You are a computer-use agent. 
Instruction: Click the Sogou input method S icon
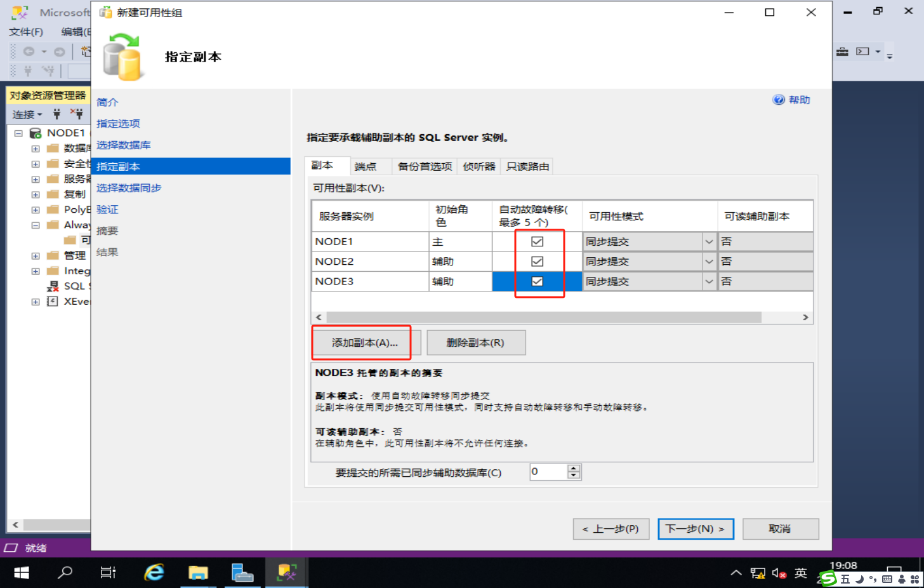(x=828, y=578)
